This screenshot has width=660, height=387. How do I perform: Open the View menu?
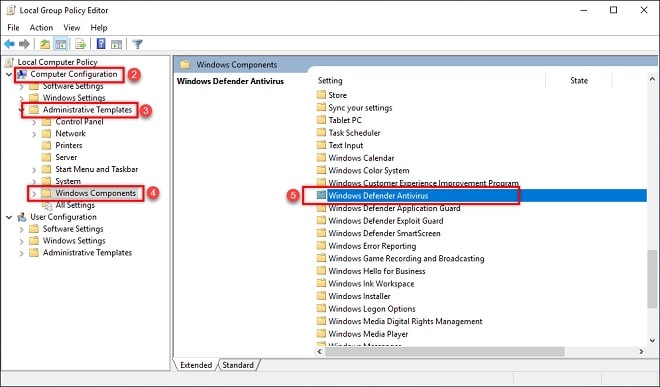pyautogui.click(x=72, y=28)
